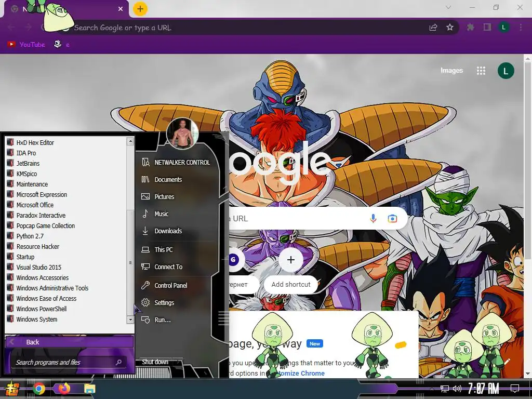Click the program list's scroll down arrow
Screen dimensions: 532x399
[130, 320]
